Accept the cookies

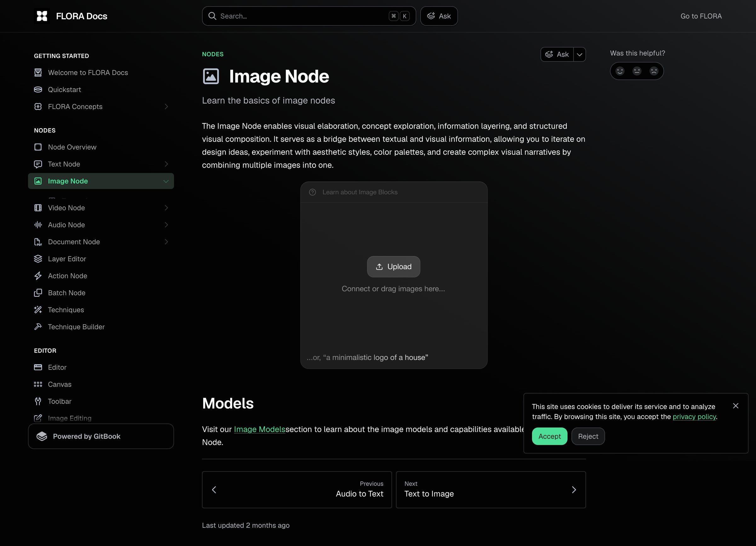(x=549, y=436)
